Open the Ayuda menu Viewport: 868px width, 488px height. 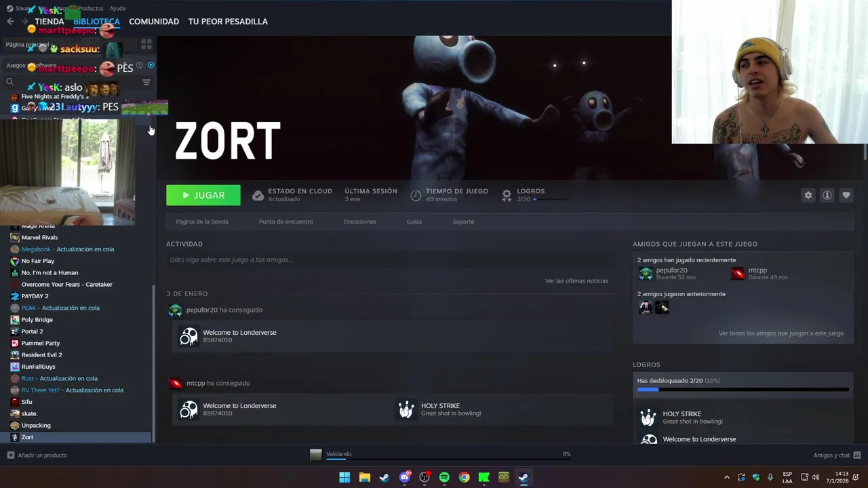pos(117,8)
